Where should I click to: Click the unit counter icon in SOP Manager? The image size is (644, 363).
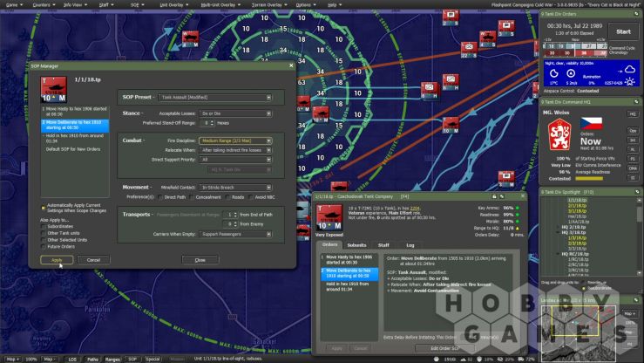[x=53, y=89]
